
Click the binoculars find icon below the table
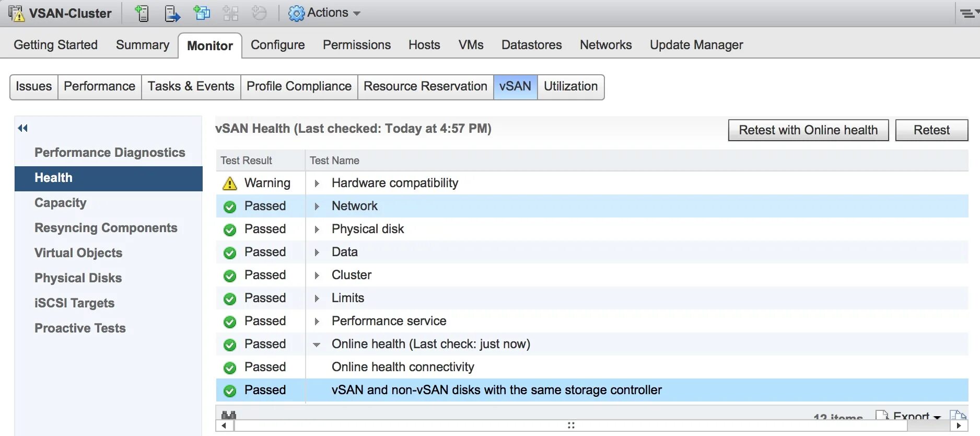click(229, 415)
